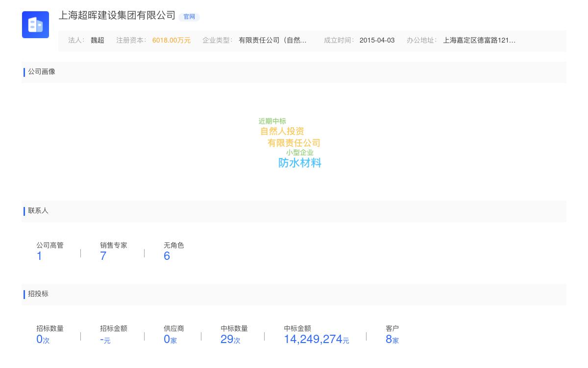Click the 中标金额 label
This screenshot has height=368, width=588.
pyautogui.click(x=297, y=329)
